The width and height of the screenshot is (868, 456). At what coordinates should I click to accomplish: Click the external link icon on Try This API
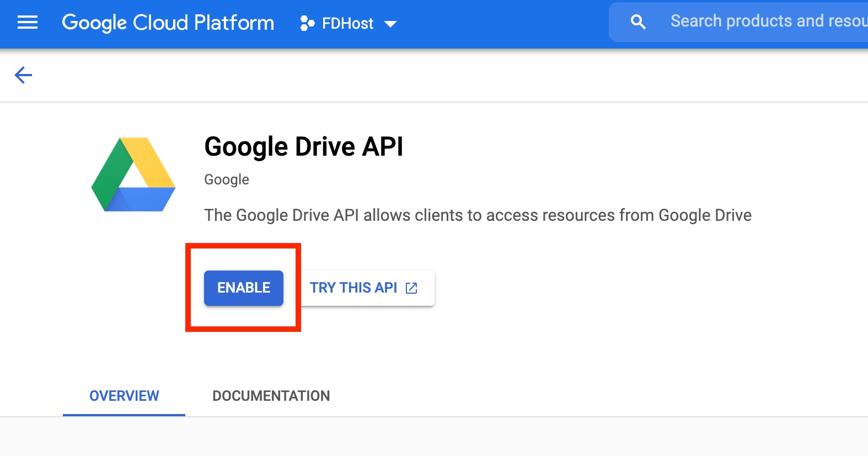point(411,288)
